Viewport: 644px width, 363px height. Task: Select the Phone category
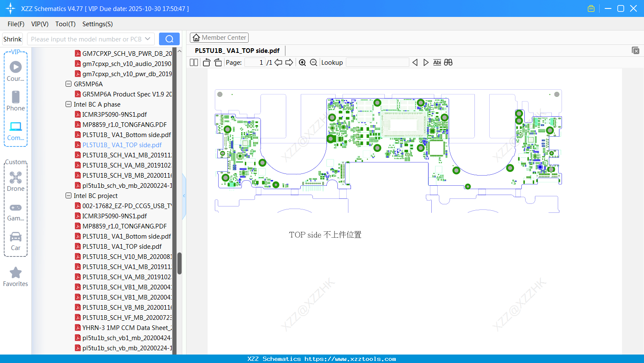pos(16,101)
